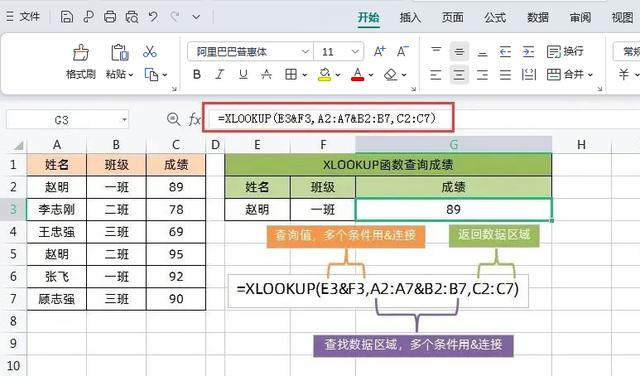This screenshot has width=640, height=376.
Task: Click the 换行 wrap text button
Action: tap(565, 51)
